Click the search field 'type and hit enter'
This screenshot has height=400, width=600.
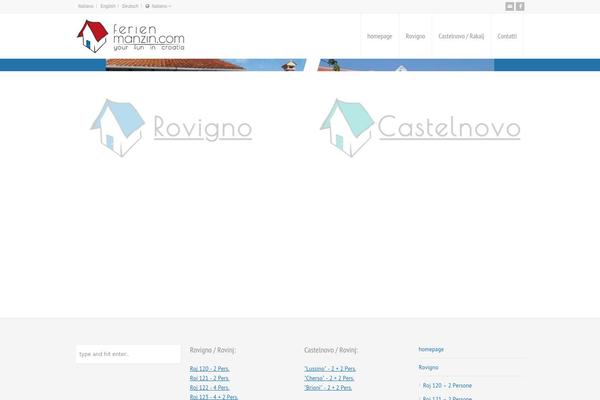pyautogui.click(x=128, y=354)
